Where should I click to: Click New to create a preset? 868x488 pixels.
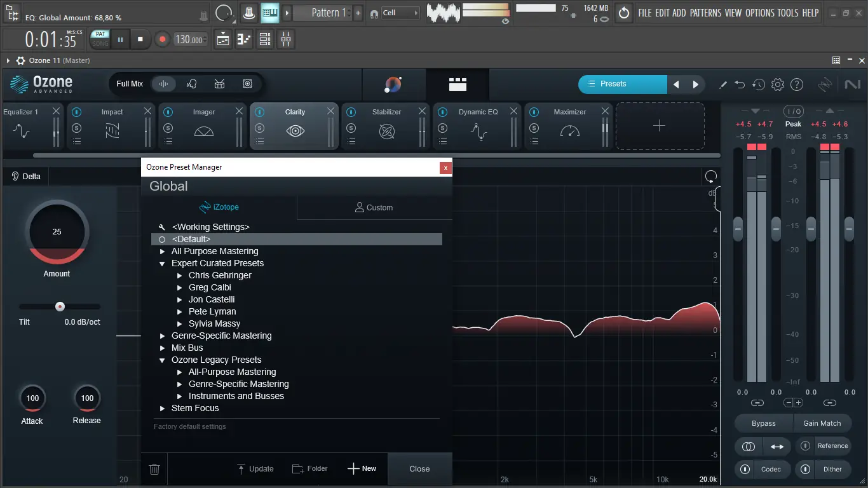pyautogui.click(x=362, y=469)
